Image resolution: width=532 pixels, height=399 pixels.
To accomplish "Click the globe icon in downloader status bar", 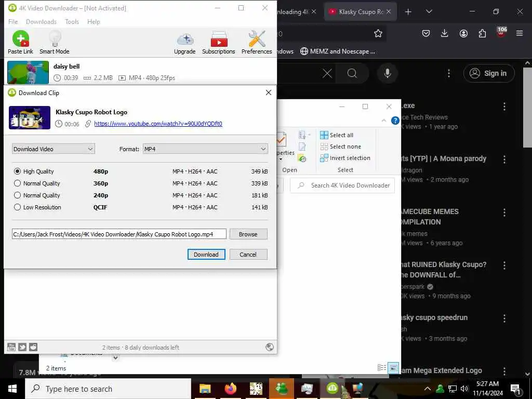I will point(270,347).
